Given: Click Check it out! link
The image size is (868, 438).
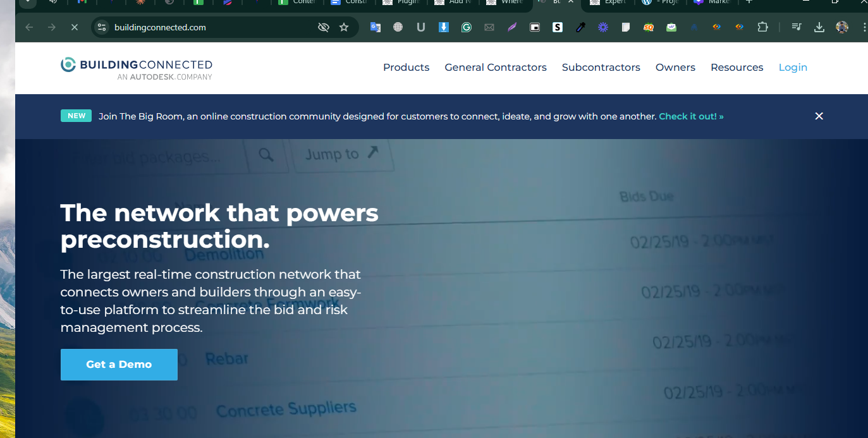Looking at the screenshot, I should tap(691, 116).
